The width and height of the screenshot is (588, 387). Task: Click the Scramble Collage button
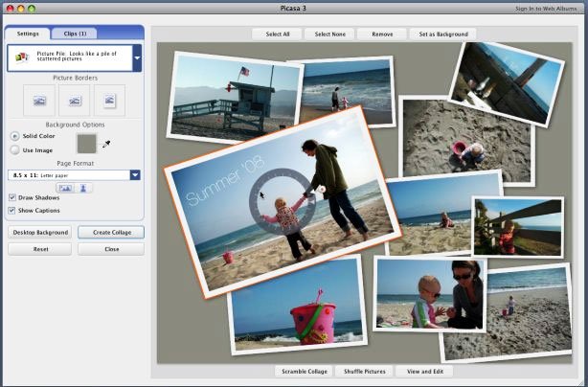coord(304,371)
